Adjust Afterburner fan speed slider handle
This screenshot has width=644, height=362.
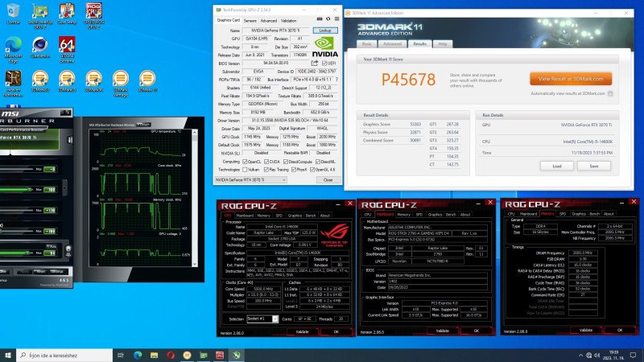coord(27,253)
